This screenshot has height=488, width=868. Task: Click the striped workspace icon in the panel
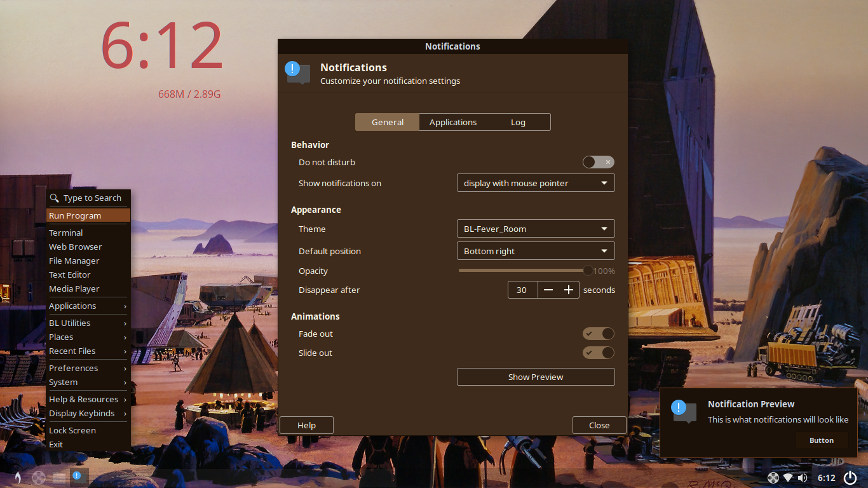(60, 477)
